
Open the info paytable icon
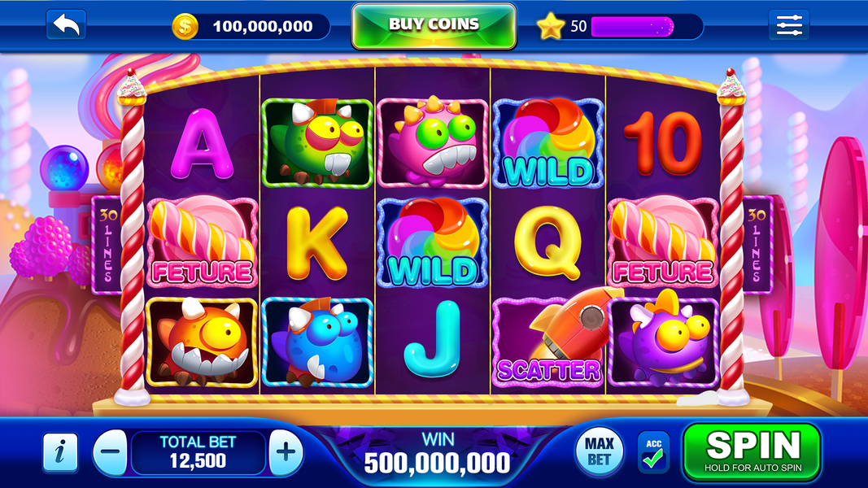coord(60,452)
